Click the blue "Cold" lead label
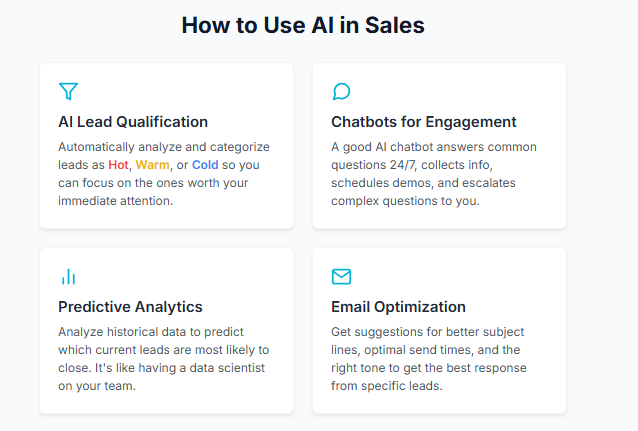 205,165
